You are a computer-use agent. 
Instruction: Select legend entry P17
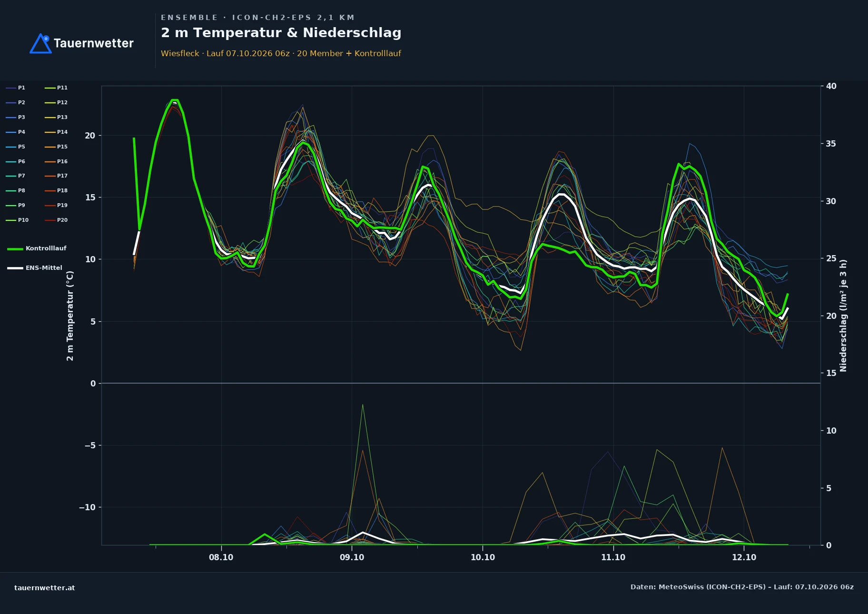pyautogui.click(x=56, y=176)
